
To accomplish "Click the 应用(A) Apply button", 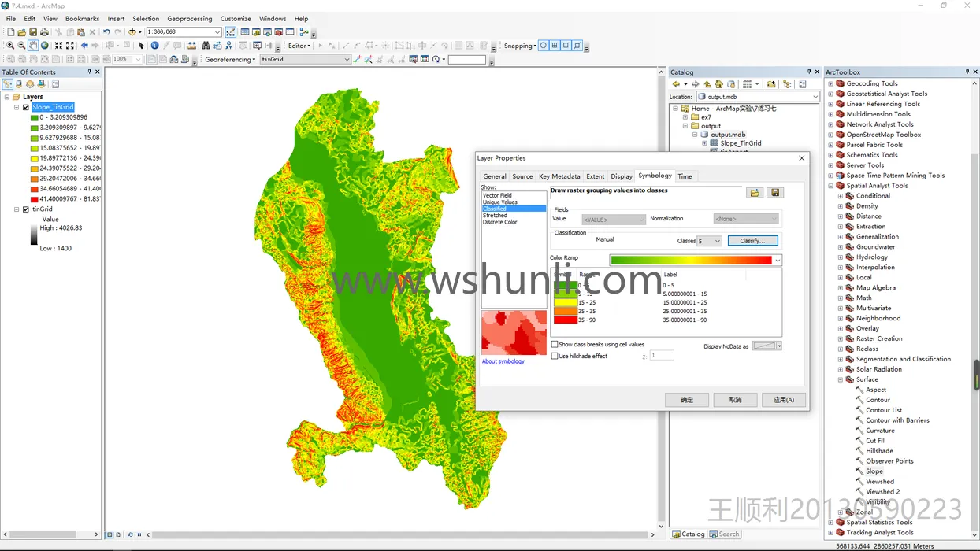I will pos(784,400).
